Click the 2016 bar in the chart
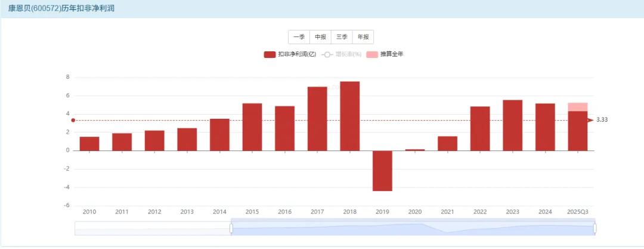The image size is (644, 249). pyautogui.click(x=284, y=128)
